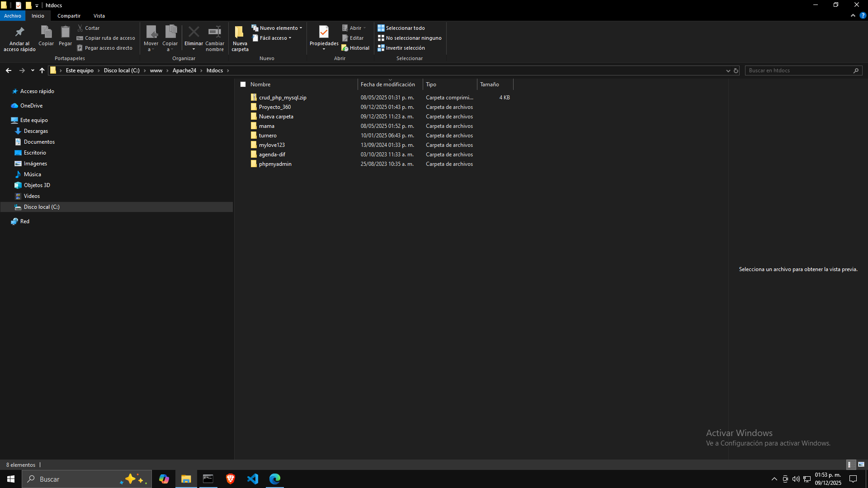The width and height of the screenshot is (868, 488).
Task: Sort by Fecha de modificación column
Action: 387,84
